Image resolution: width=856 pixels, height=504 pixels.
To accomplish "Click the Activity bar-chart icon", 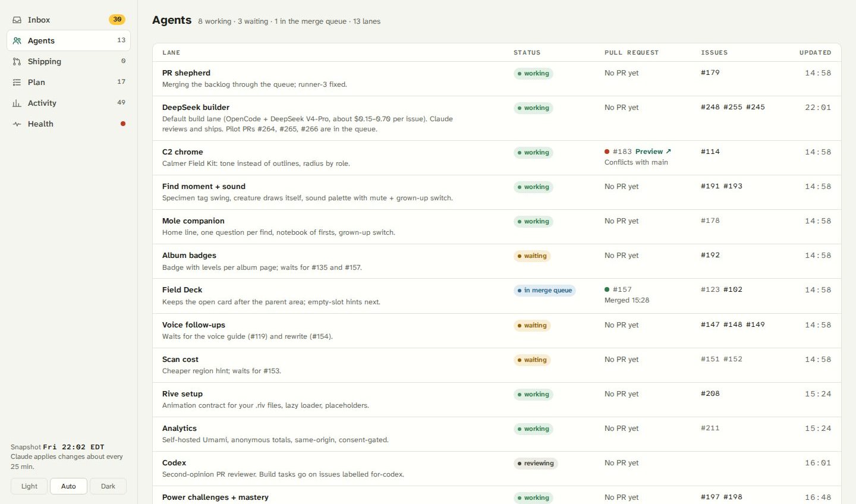I will tap(17, 103).
